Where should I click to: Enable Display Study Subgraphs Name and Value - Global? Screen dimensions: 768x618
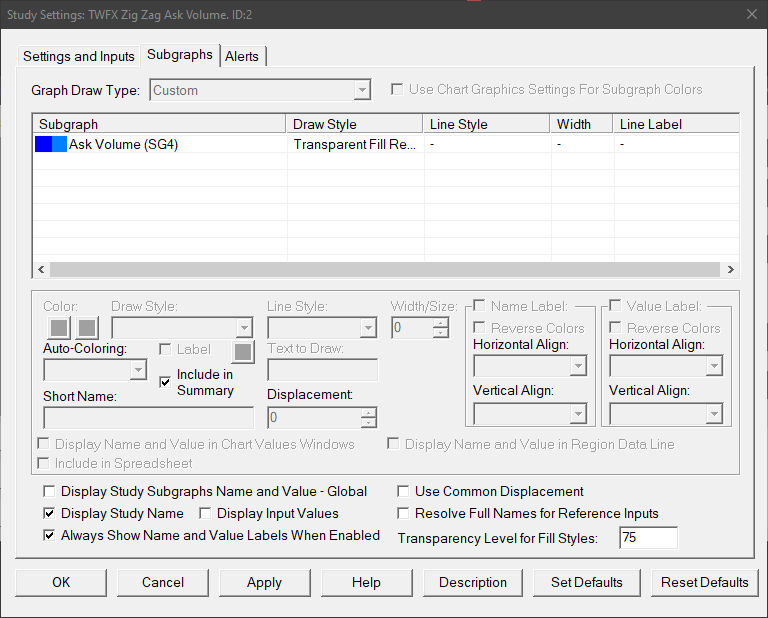50,492
